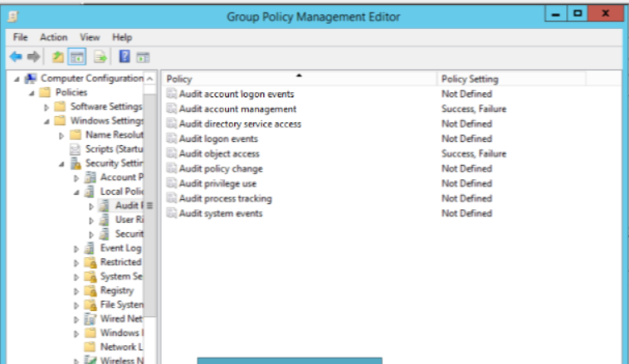Expand the Software Settings node
This screenshot has height=364, width=629.
coord(46,107)
